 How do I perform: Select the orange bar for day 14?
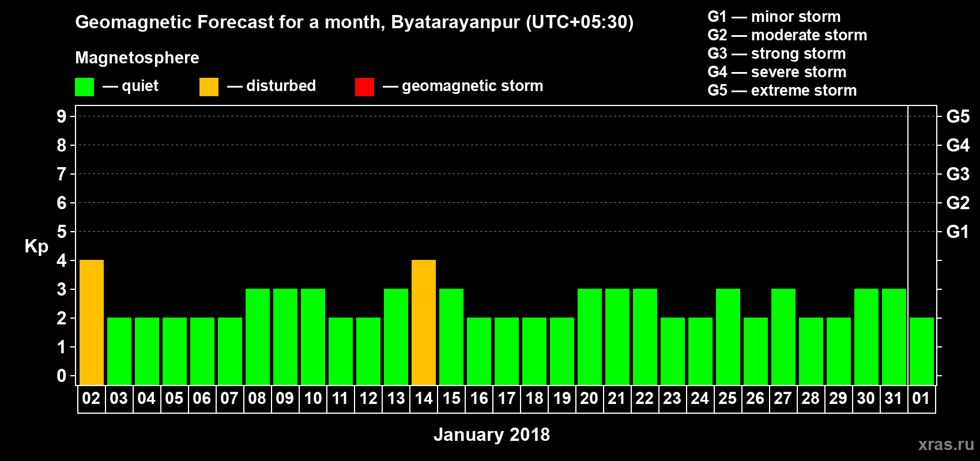point(424,322)
